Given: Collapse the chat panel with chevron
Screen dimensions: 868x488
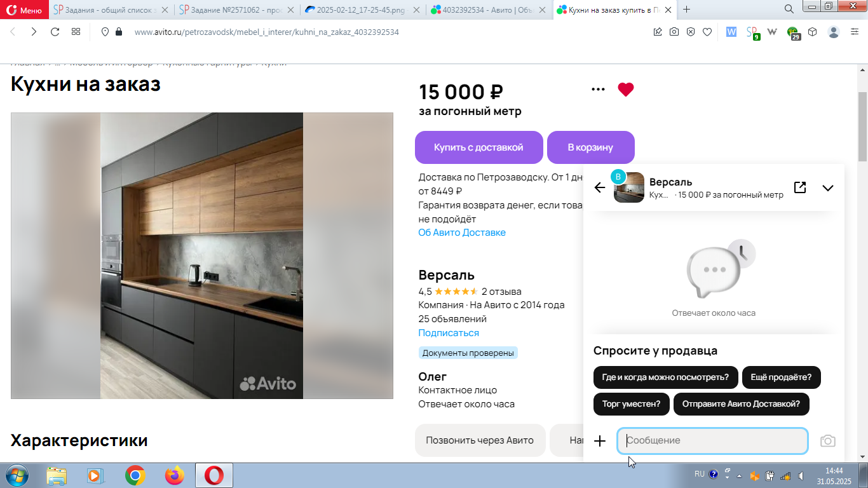Looking at the screenshot, I should 827,188.
